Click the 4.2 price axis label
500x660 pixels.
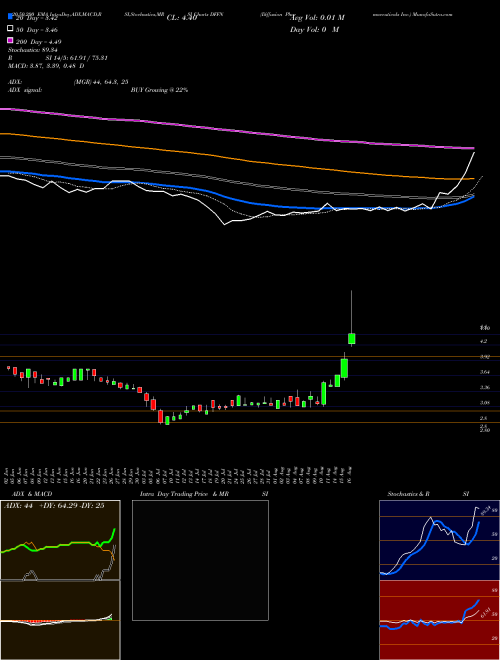point(483,341)
